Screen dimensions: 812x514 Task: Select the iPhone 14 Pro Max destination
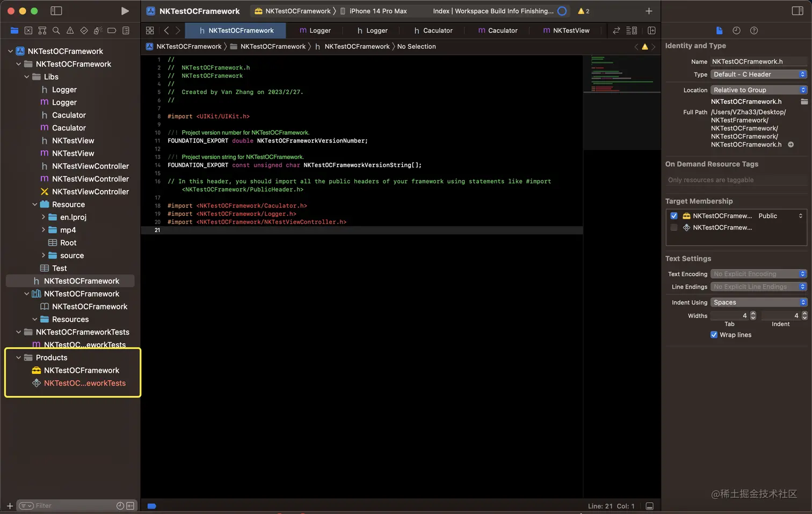click(x=373, y=11)
